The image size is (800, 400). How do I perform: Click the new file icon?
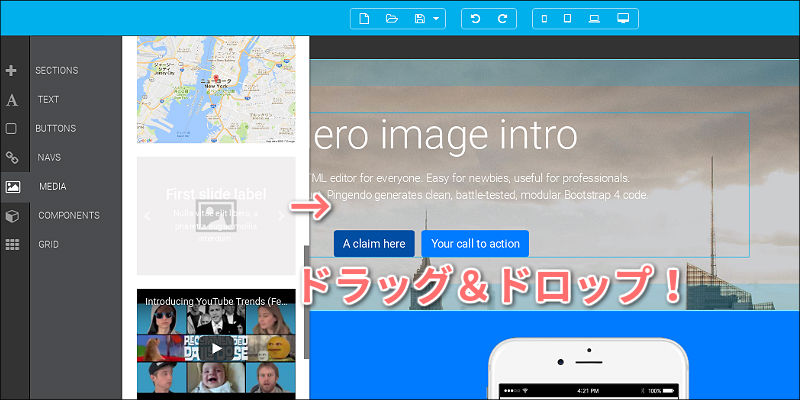[x=364, y=19]
